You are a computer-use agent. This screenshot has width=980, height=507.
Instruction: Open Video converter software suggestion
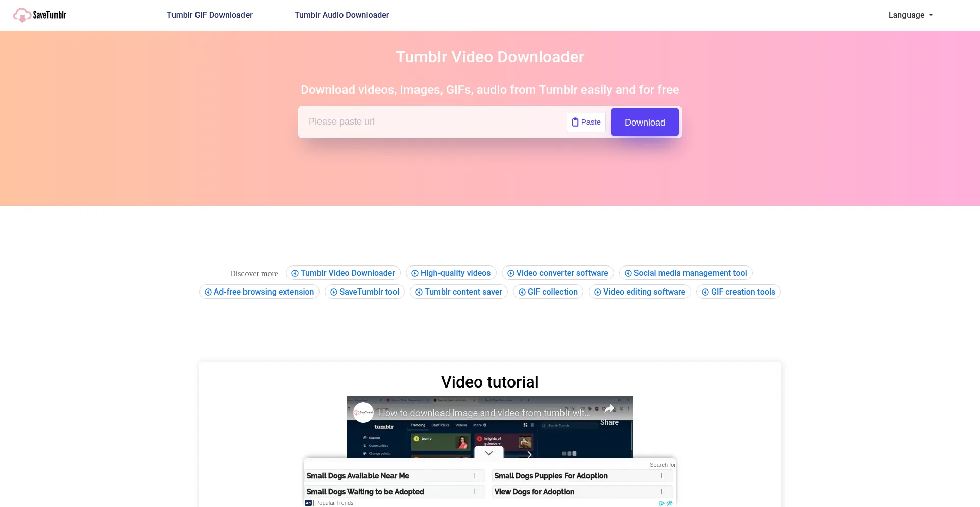557,273
